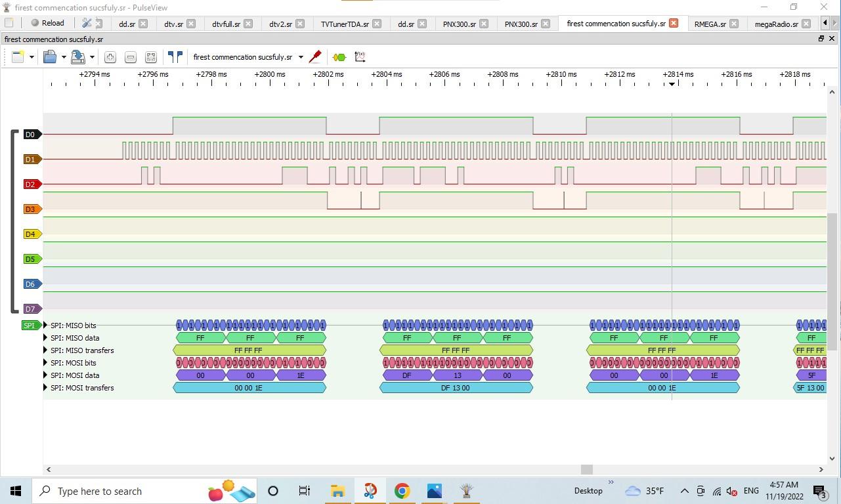Viewport: 841px width, 504px height.
Task: Click the add protocol decoder icon
Action: coord(339,57)
